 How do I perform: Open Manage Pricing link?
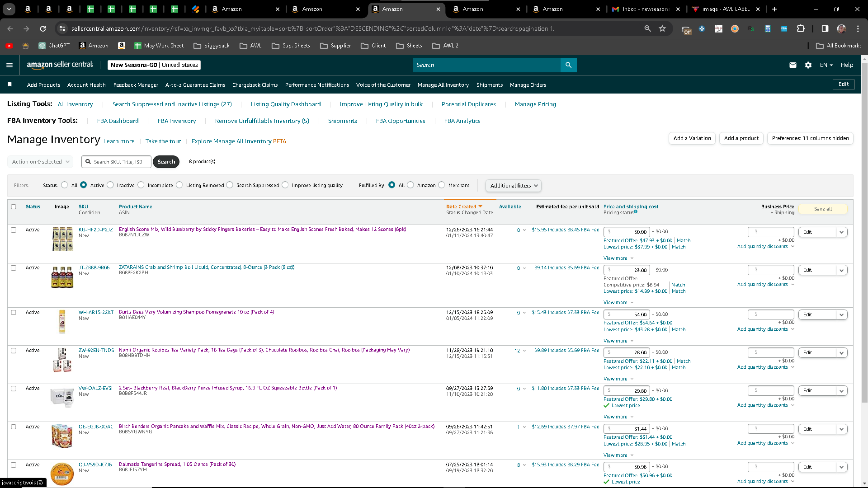536,104
